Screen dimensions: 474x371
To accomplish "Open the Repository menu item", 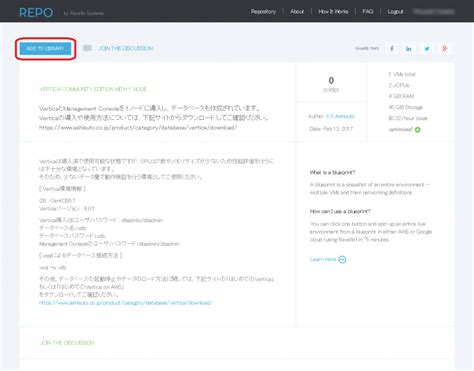I will click(263, 11).
